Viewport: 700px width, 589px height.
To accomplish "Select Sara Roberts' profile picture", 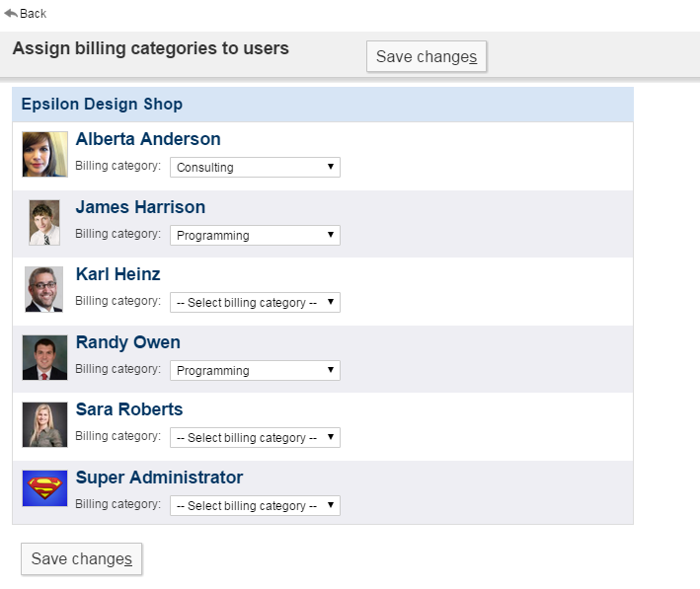I will pos(44,425).
